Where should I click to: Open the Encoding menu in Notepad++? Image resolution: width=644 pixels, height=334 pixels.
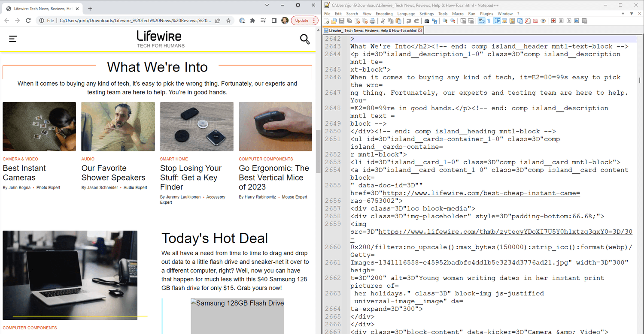coord(384,14)
